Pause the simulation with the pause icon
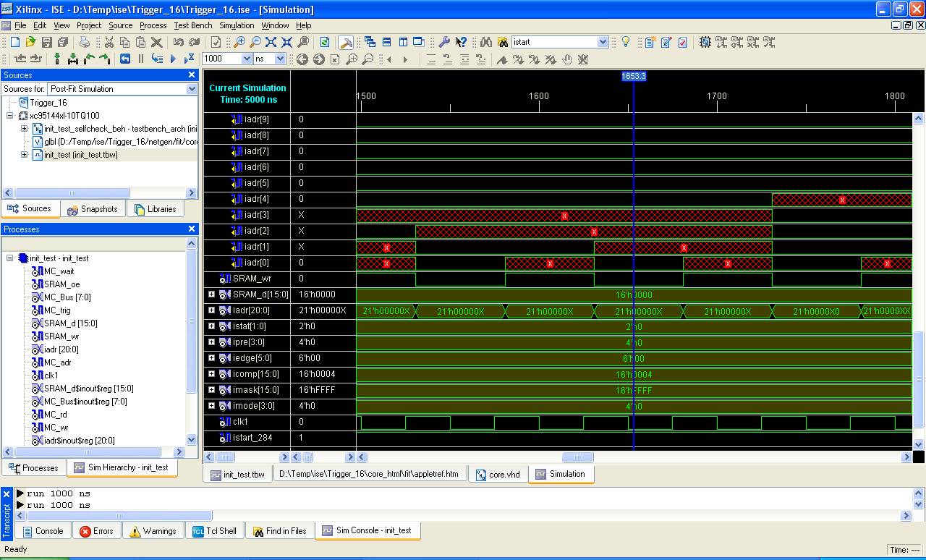The width and height of the screenshot is (926, 560). point(141,59)
